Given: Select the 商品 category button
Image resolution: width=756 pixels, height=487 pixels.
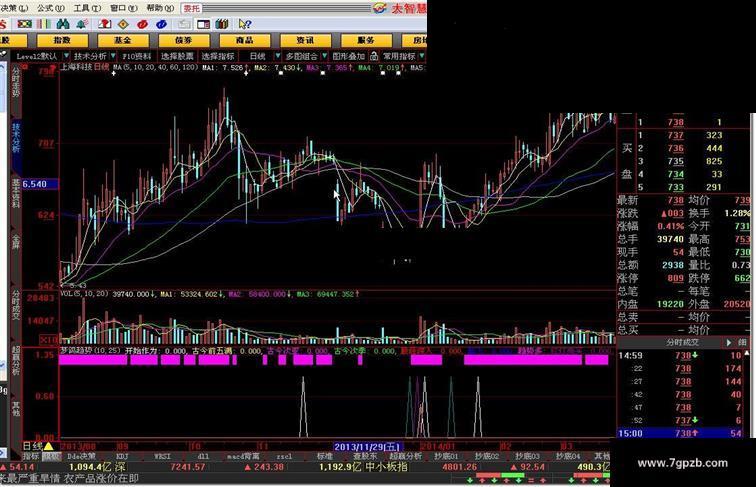Looking at the screenshot, I should tap(244, 41).
